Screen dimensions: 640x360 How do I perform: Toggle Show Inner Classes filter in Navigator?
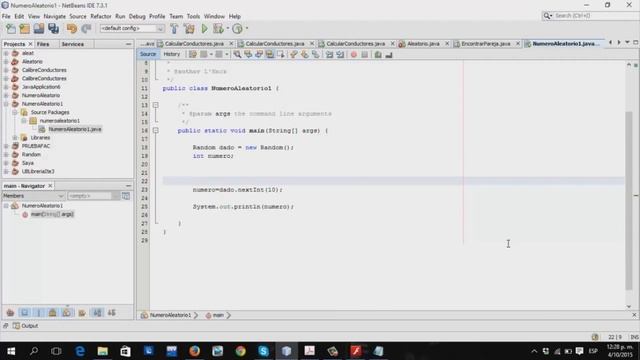click(x=67, y=313)
